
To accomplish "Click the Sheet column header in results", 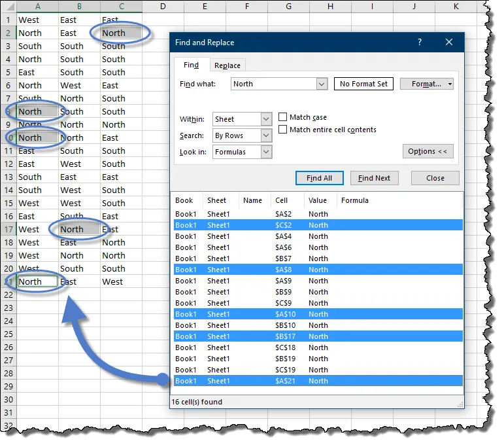I will pos(220,200).
